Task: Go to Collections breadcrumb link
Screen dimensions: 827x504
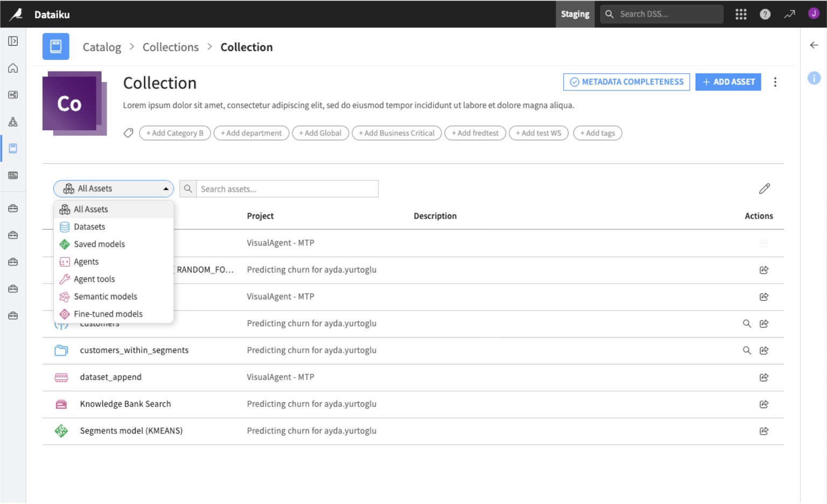Action: (171, 47)
